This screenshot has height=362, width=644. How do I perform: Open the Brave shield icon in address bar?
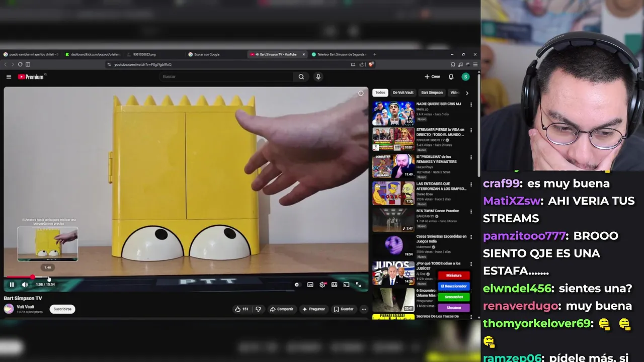click(x=371, y=64)
